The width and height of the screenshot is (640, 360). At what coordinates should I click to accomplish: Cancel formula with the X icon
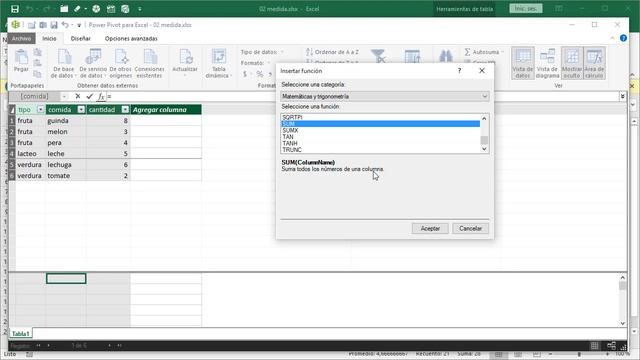click(x=78, y=96)
